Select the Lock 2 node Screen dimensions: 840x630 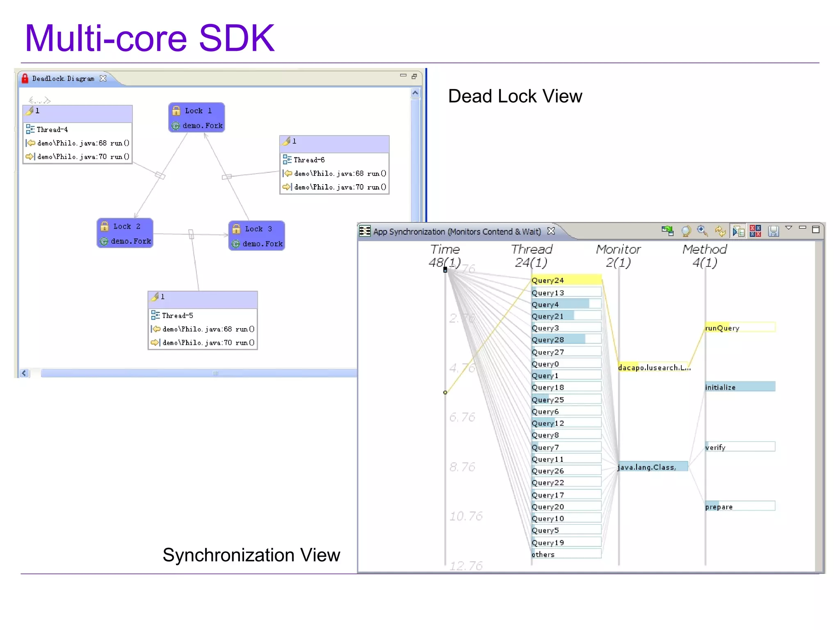pos(125,233)
